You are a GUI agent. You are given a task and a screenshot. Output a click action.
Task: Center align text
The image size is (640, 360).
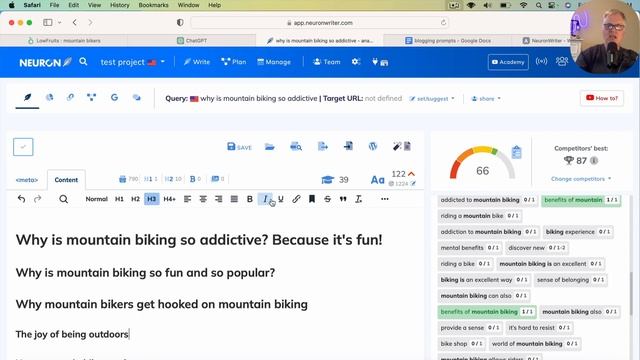(x=203, y=199)
